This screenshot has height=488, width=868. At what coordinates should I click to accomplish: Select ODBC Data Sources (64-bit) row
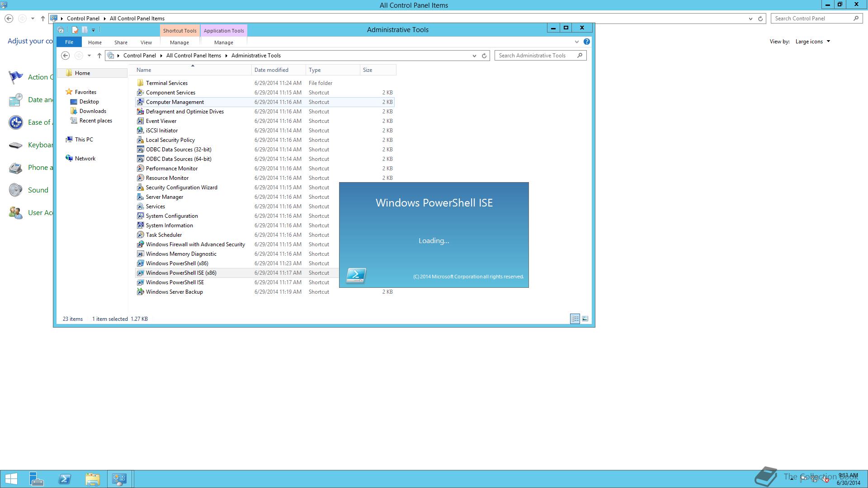264,159
